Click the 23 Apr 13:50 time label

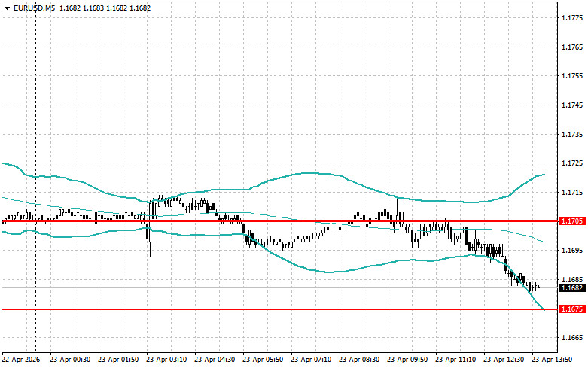(x=552, y=360)
